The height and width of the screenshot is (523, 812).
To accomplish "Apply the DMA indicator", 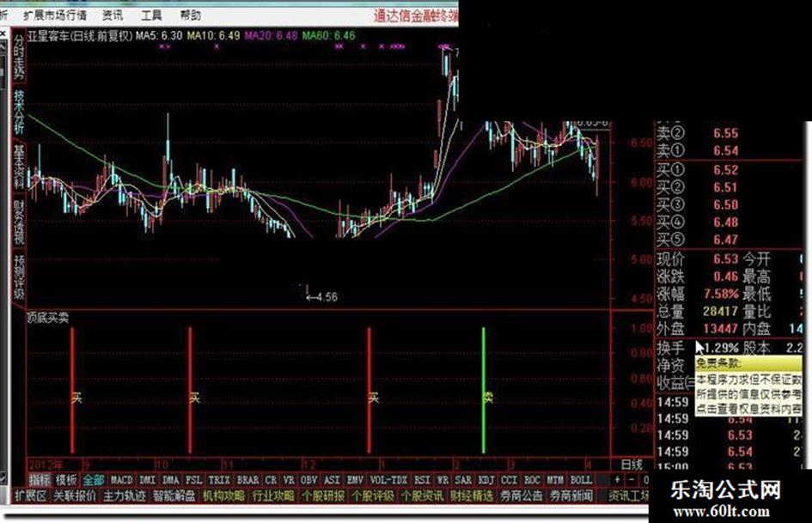I will coord(170,480).
